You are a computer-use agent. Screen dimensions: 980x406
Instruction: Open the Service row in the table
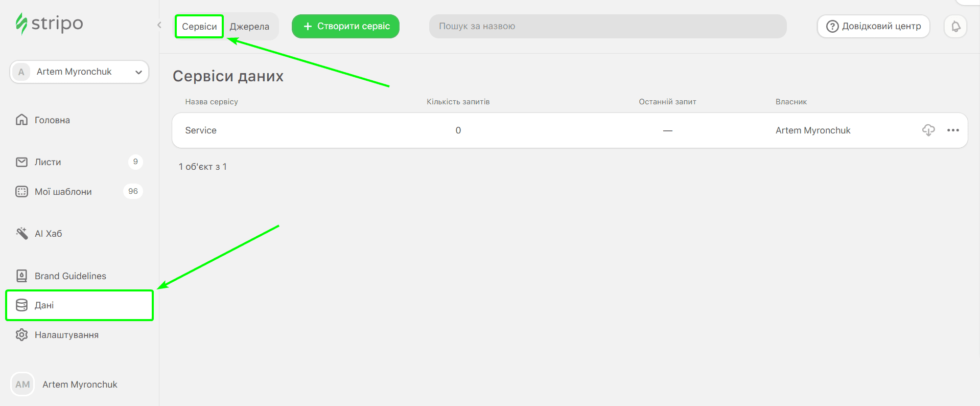pyautogui.click(x=201, y=130)
